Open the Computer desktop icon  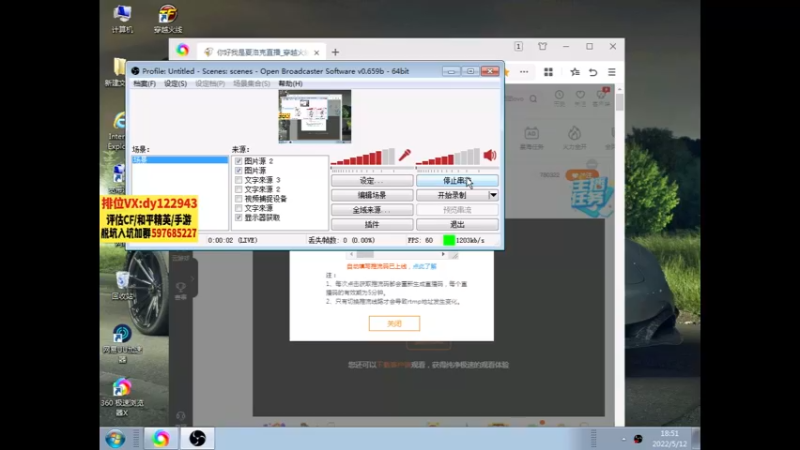[122, 19]
